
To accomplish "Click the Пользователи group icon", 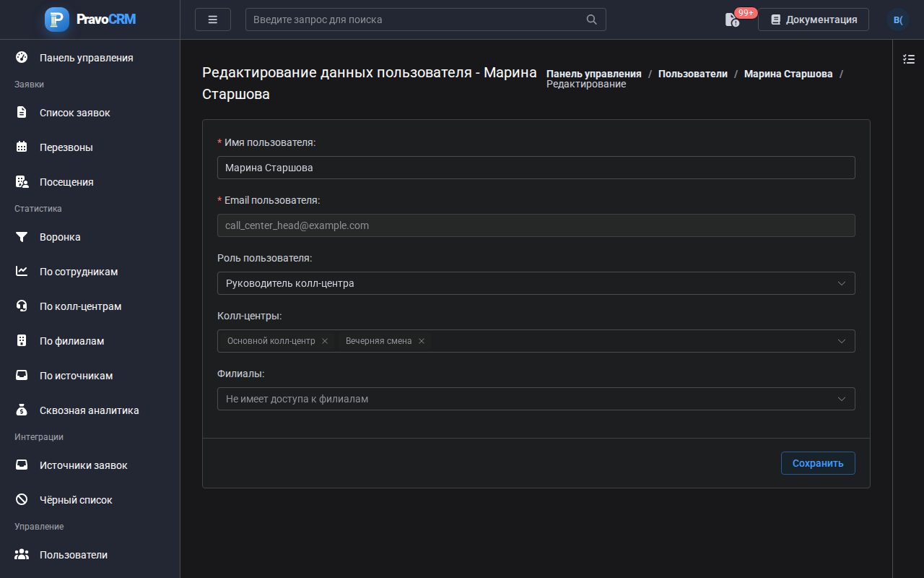I will tap(22, 555).
